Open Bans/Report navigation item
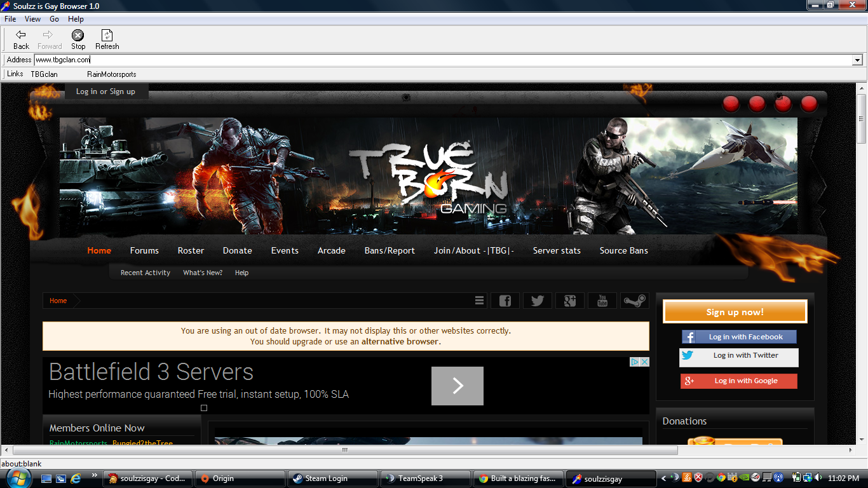Image resolution: width=868 pixels, height=488 pixels. pos(390,250)
